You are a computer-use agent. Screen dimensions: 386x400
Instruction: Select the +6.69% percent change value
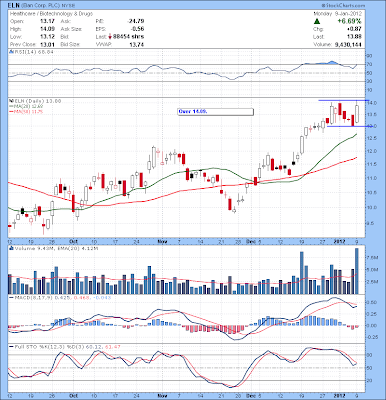click(x=349, y=21)
